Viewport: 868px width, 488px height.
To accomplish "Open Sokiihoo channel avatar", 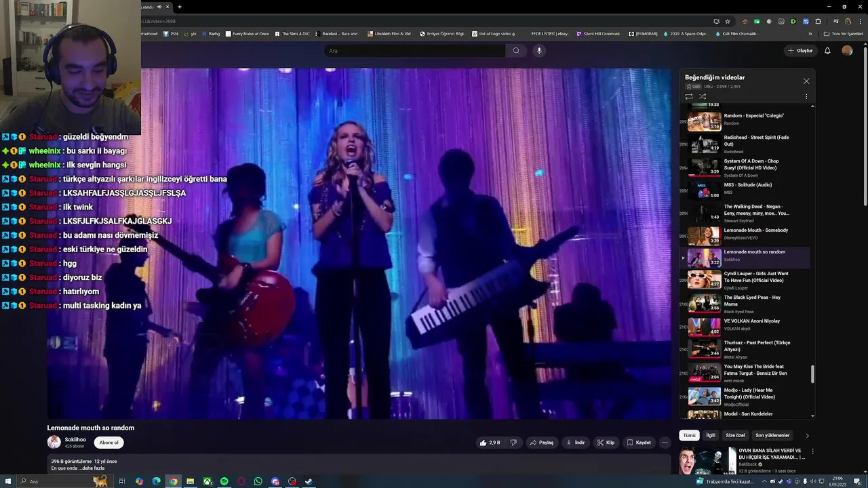I will tap(54, 443).
